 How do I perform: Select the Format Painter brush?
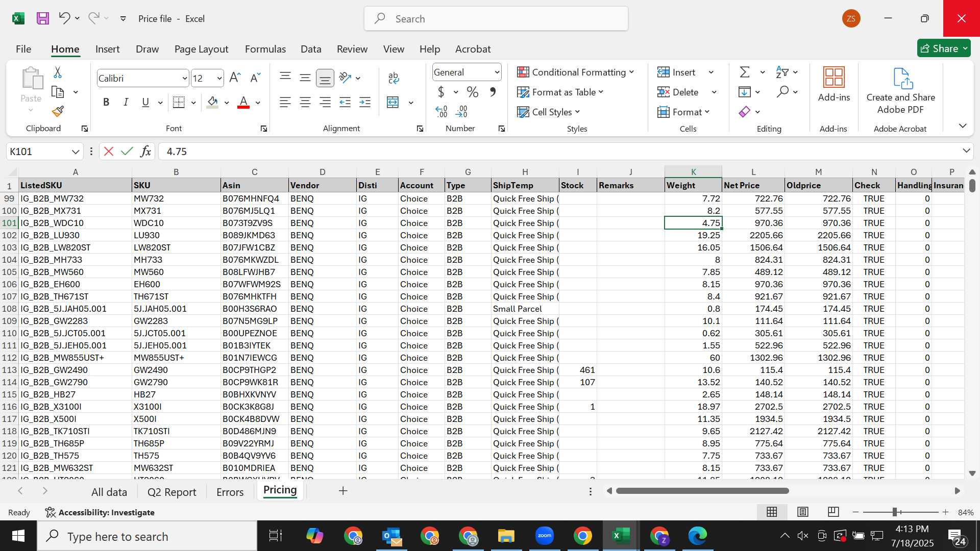(x=58, y=111)
